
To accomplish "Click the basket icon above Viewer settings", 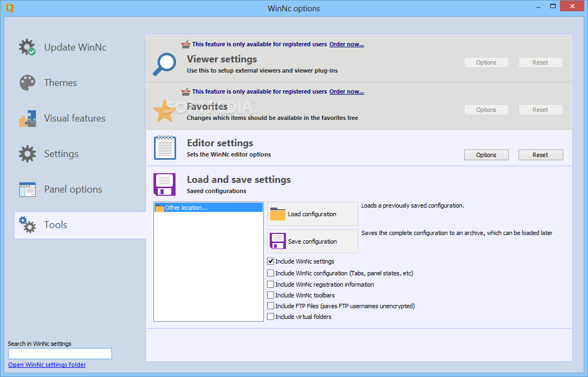I will click(186, 45).
